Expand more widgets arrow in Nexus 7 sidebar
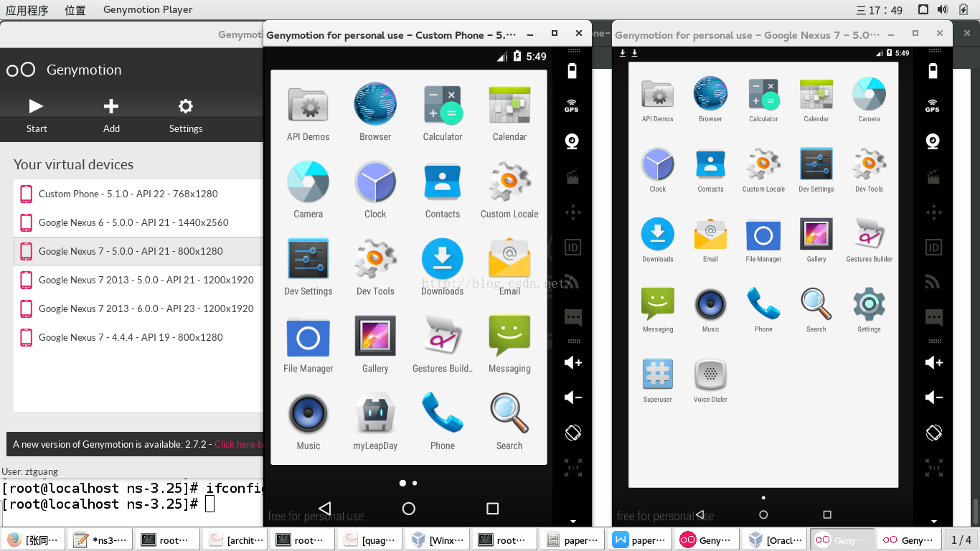 933,522
